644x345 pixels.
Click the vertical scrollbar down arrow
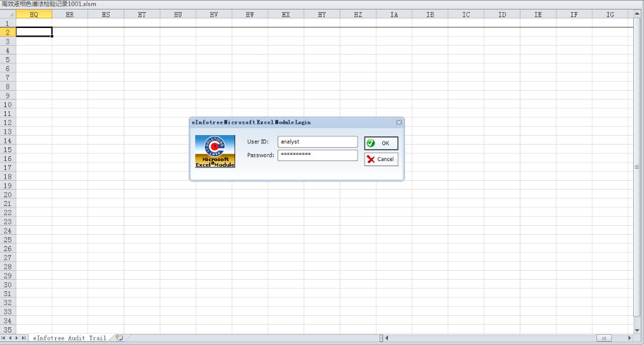click(x=637, y=330)
